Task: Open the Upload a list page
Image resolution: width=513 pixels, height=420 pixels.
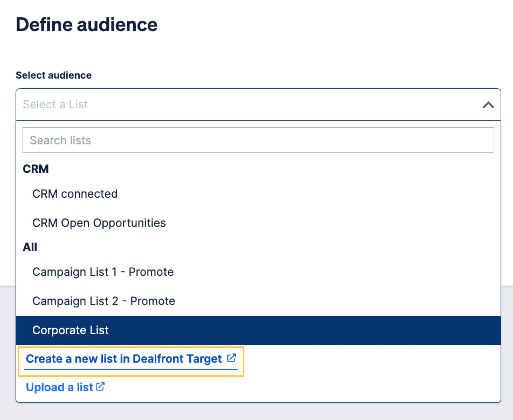Action: click(60, 387)
